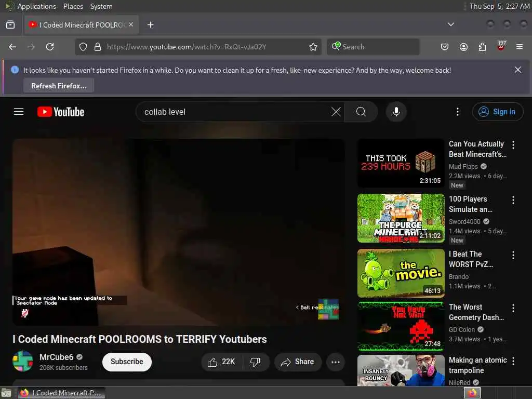Open Save to Pocket button

click(445, 47)
